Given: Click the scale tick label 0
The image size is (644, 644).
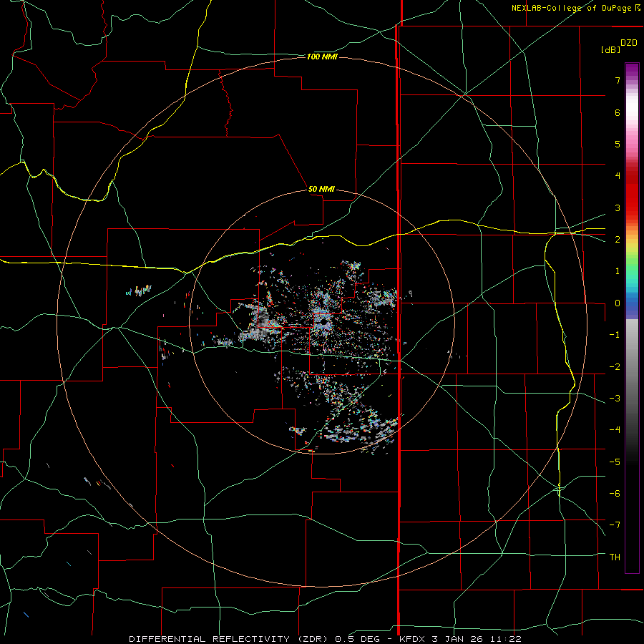Looking at the screenshot, I should 618,303.
